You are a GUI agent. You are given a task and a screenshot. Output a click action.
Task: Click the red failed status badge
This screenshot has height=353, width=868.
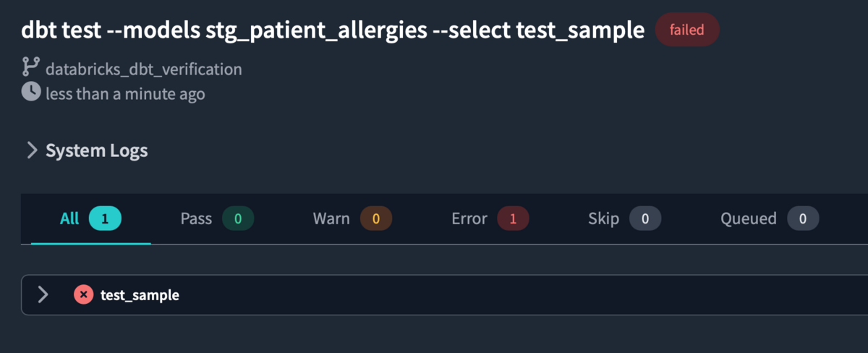click(x=687, y=30)
